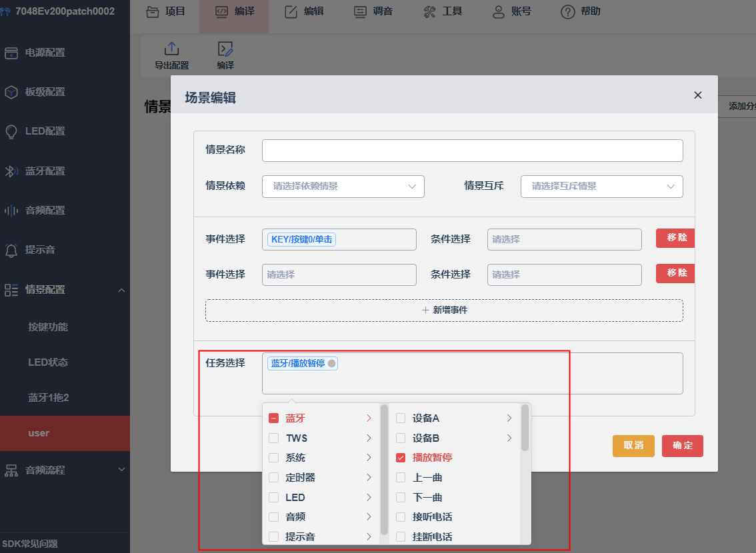756x553 pixels.
Task: Uncheck the 播放暂停 checkbox
Action: pos(401,458)
